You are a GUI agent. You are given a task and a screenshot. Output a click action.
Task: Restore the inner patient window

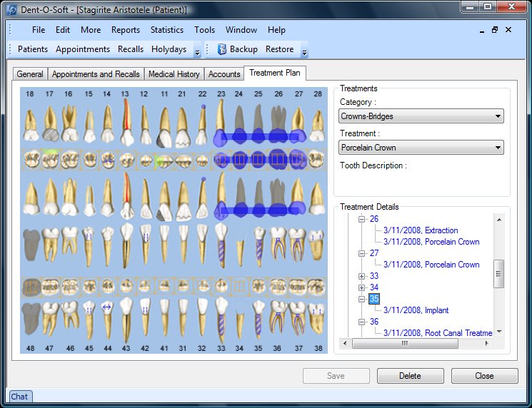click(x=495, y=30)
